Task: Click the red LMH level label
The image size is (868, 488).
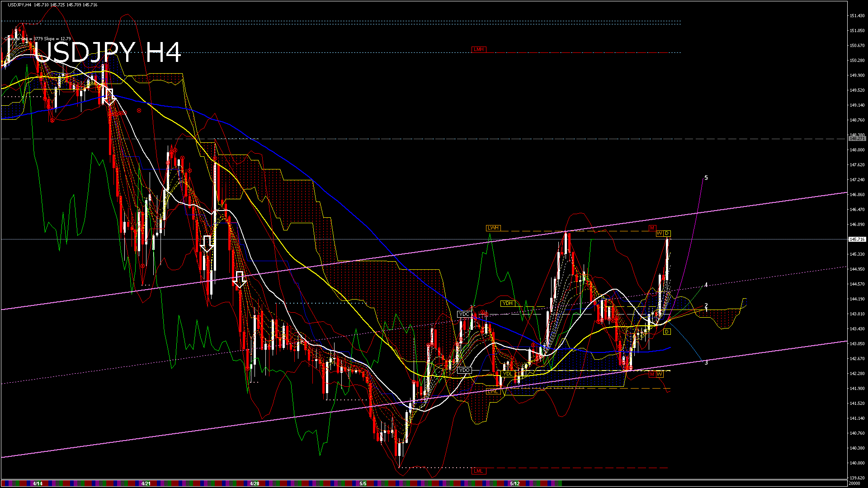Action: pyautogui.click(x=479, y=49)
